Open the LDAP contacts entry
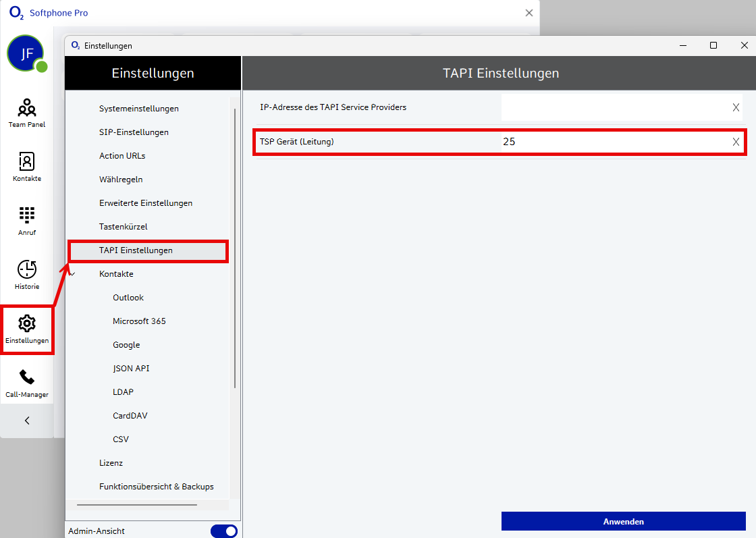The width and height of the screenshot is (756, 538). point(123,392)
